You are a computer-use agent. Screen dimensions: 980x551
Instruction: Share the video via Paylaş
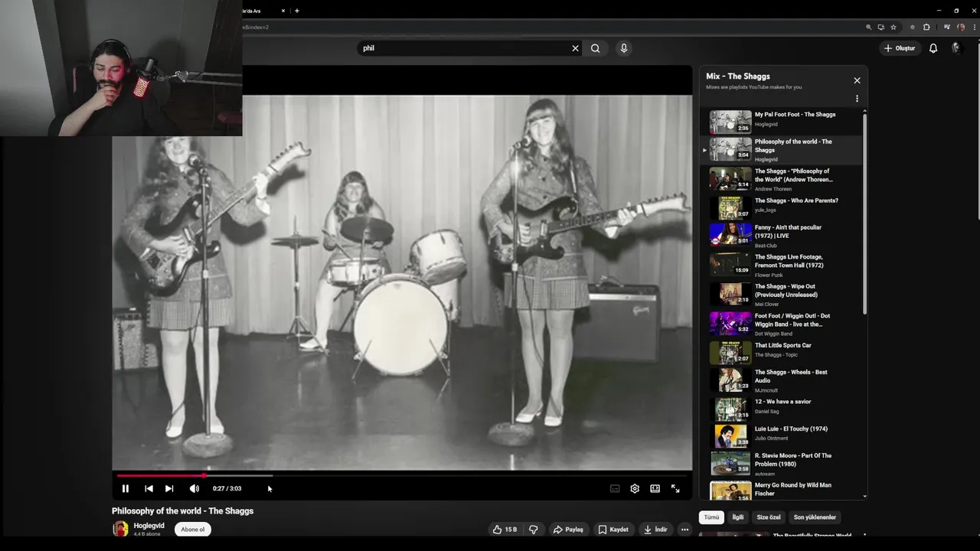(x=568, y=530)
